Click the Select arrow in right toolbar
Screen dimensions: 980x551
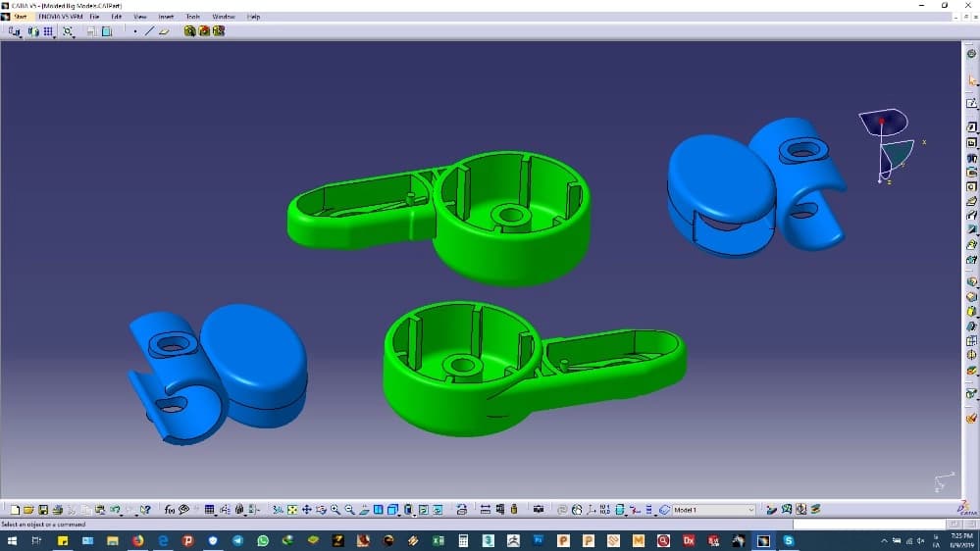(971, 80)
